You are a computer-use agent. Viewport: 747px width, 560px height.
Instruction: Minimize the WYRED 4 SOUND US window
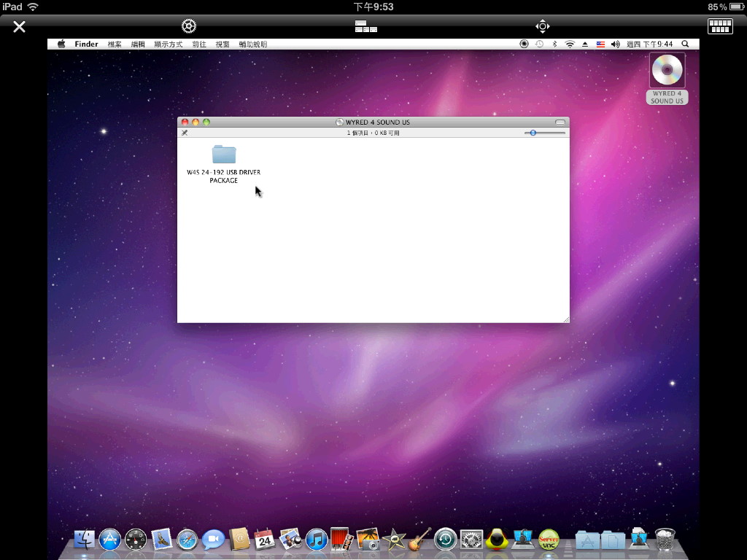pos(196,122)
